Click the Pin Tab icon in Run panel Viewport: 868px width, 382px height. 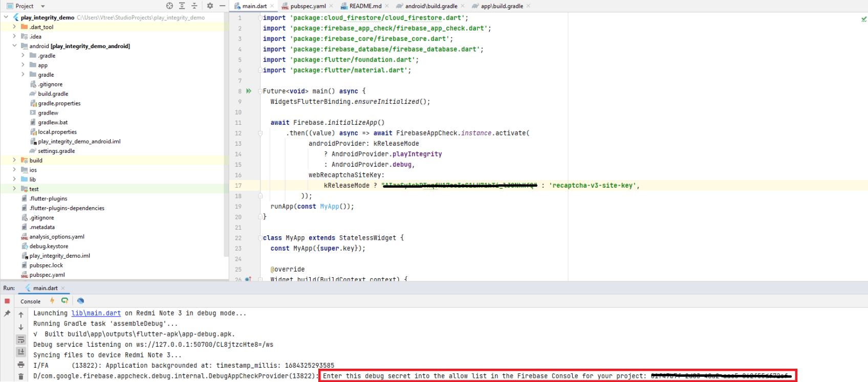coord(7,313)
